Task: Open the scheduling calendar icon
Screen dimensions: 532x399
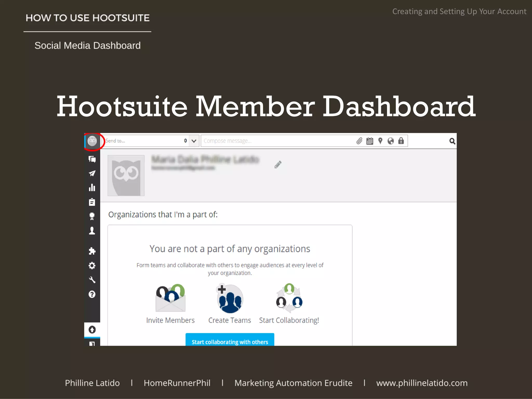Action: pos(370,141)
